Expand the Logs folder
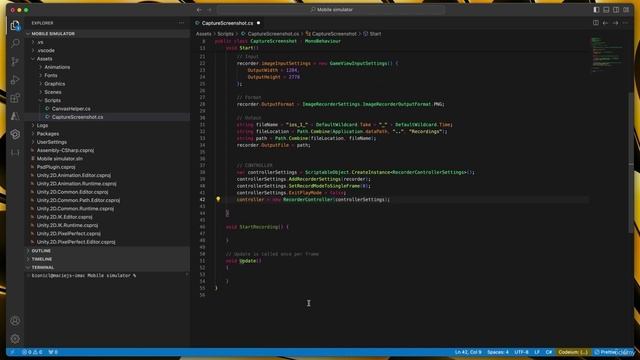The image size is (640, 360). (108, 125)
